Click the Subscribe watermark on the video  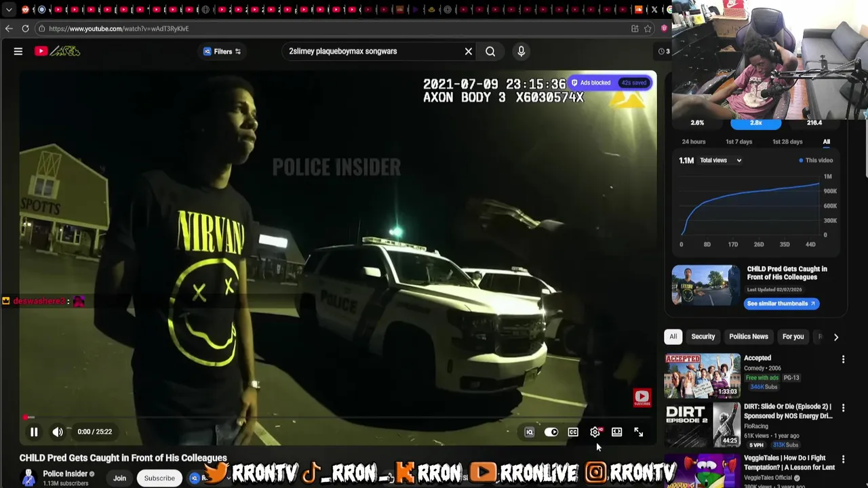(642, 398)
